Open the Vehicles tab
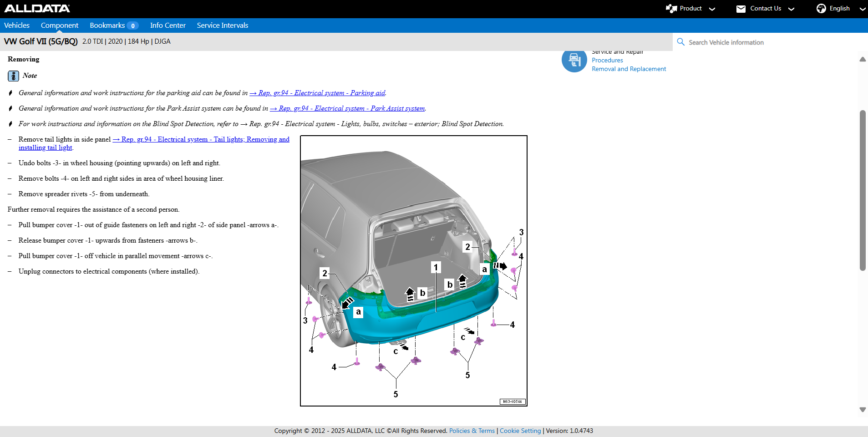 coord(17,25)
